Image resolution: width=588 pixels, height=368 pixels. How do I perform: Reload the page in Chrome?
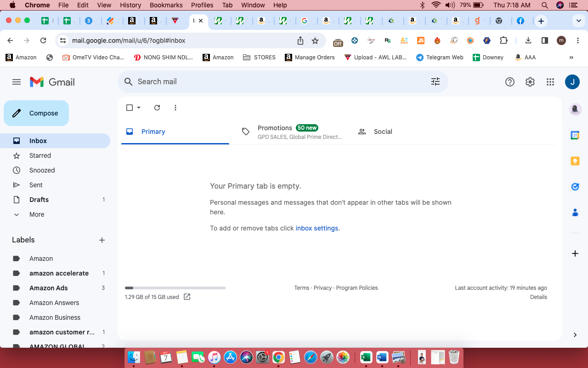pyautogui.click(x=43, y=40)
